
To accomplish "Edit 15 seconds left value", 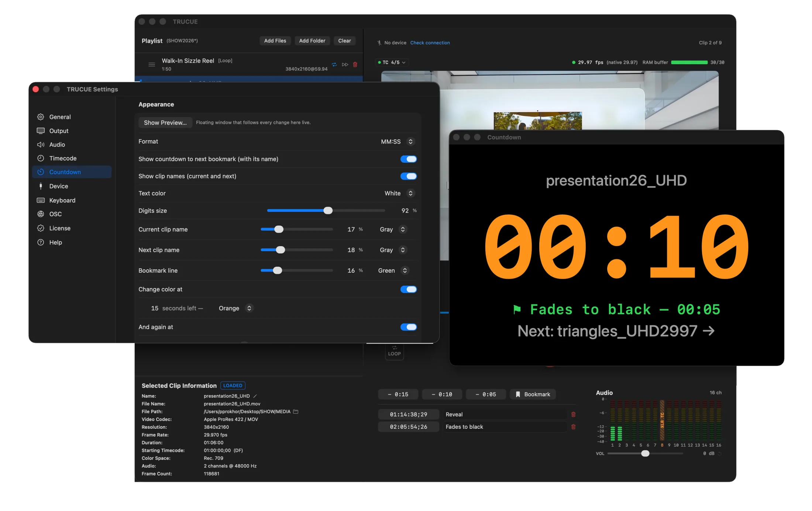I will [x=155, y=308].
